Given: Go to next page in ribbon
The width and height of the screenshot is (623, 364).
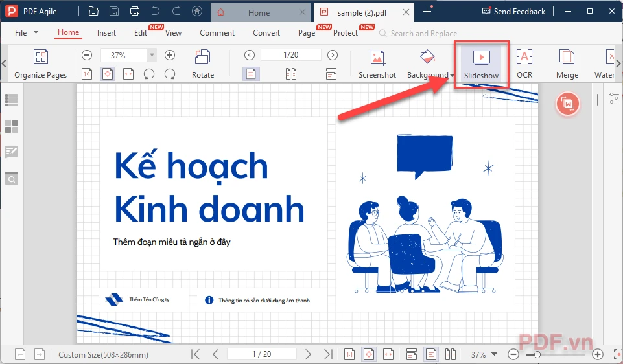Looking at the screenshot, I should point(333,55).
